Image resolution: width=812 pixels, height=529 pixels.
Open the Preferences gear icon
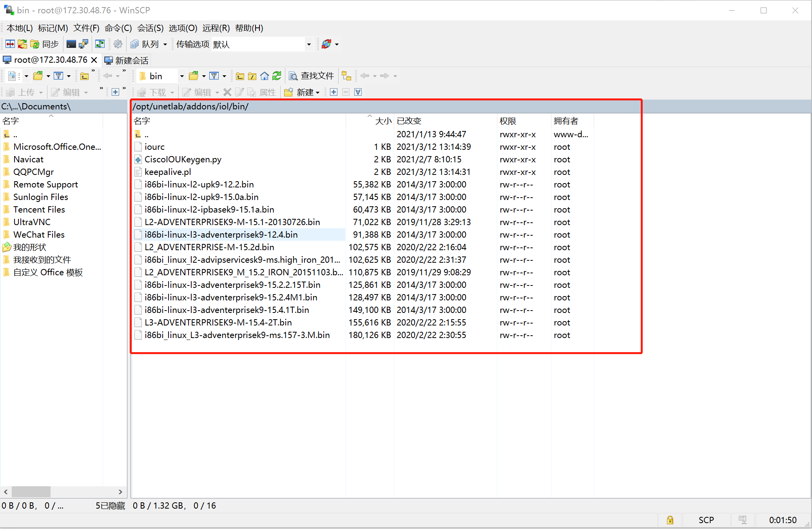tap(118, 44)
